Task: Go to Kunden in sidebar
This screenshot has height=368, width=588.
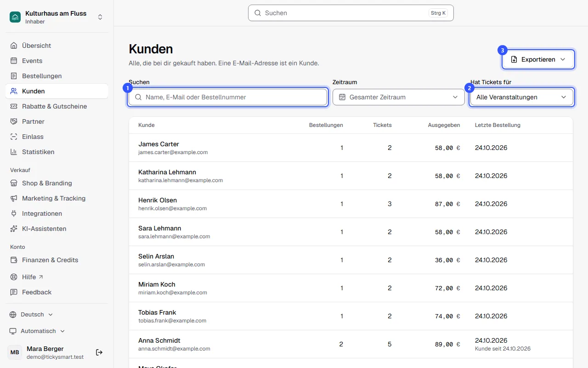Action: pos(57,91)
